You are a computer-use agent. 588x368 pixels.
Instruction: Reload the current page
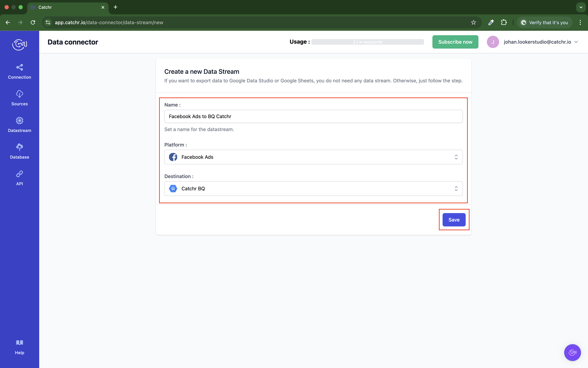click(33, 22)
